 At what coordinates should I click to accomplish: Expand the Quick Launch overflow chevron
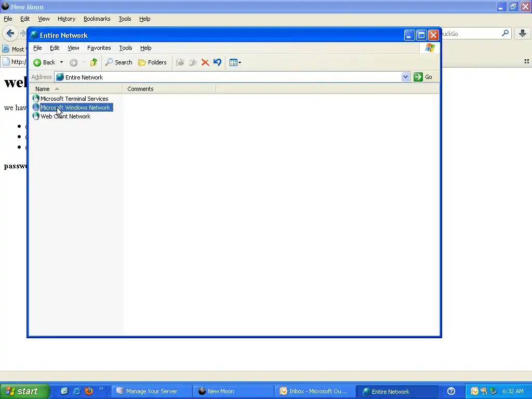click(101, 389)
